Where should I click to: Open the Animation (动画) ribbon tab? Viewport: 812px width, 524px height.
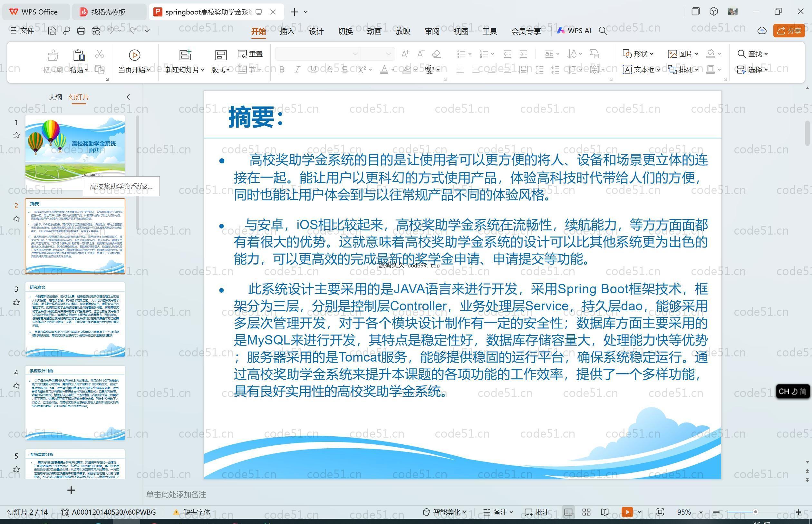point(374,31)
